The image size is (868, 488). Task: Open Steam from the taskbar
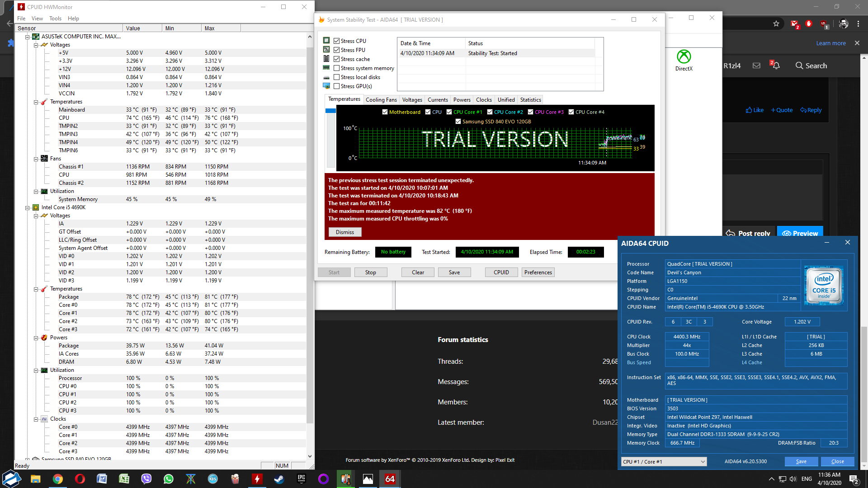[x=279, y=479]
